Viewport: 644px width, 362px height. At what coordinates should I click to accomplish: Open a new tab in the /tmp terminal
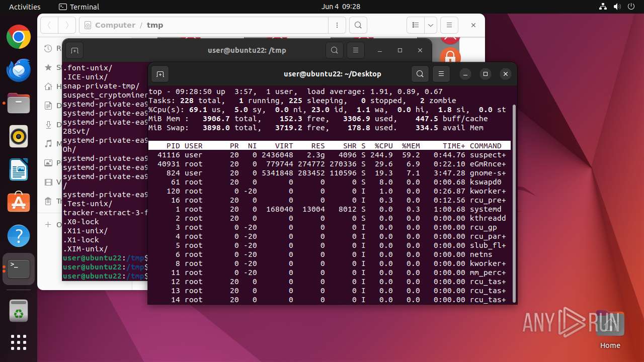click(x=74, y=50)
